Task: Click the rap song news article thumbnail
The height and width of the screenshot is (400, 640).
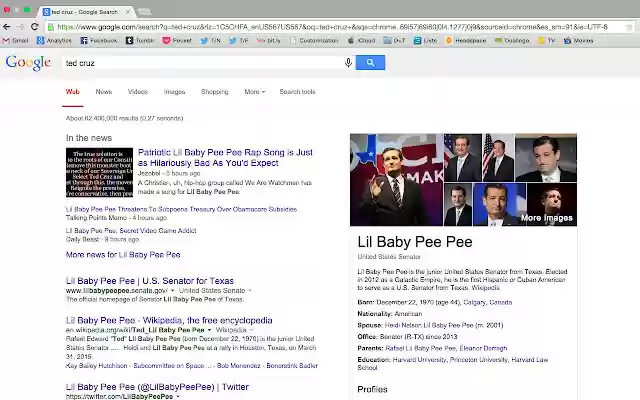Action: [x=99, y=172]
